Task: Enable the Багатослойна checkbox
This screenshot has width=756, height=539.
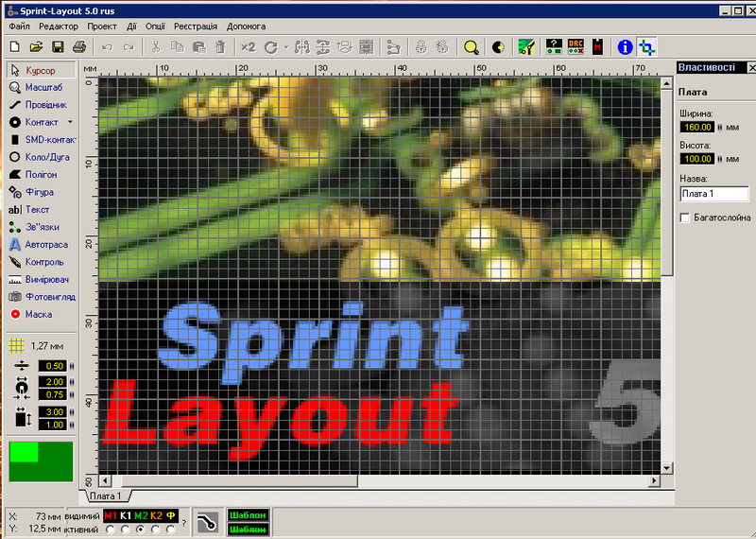Action: [684, 218]
